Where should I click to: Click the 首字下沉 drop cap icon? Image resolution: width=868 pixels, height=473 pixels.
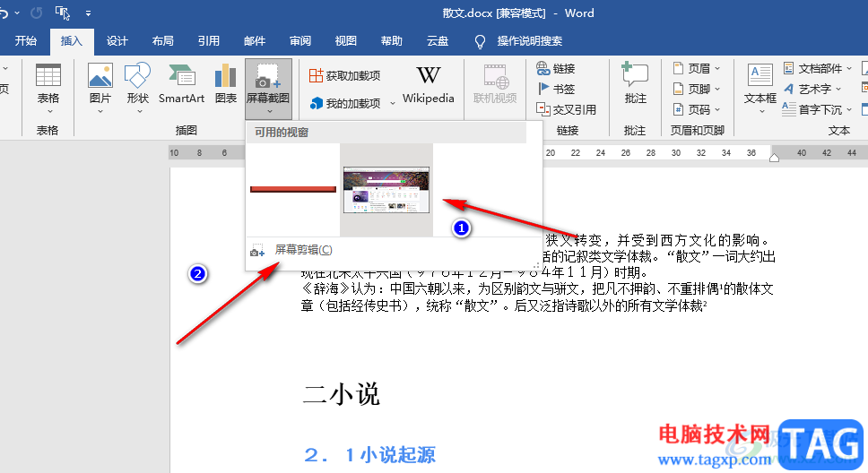pos(789,109)
